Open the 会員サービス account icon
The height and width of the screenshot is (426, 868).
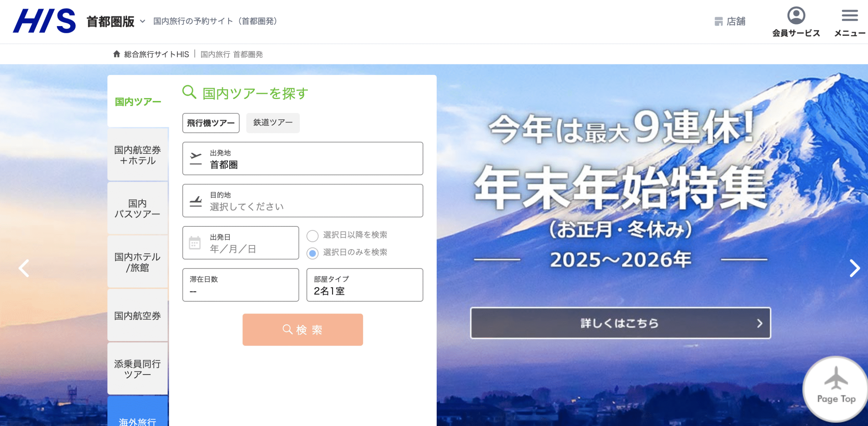coord(796,16)
